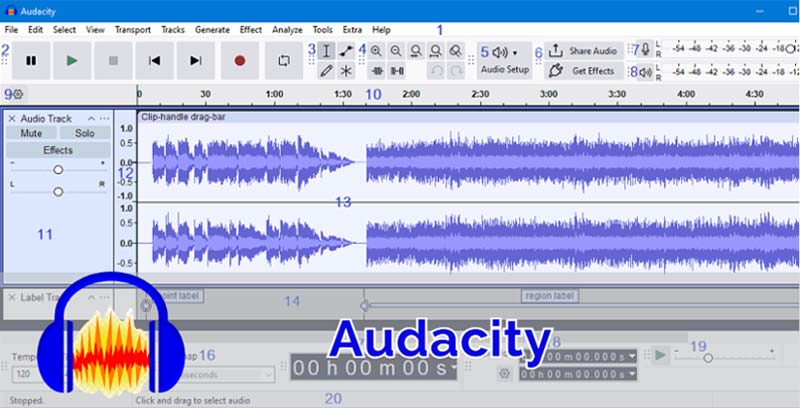Start recording with the red Record button
Screen dimensions: 800x408
240,61
